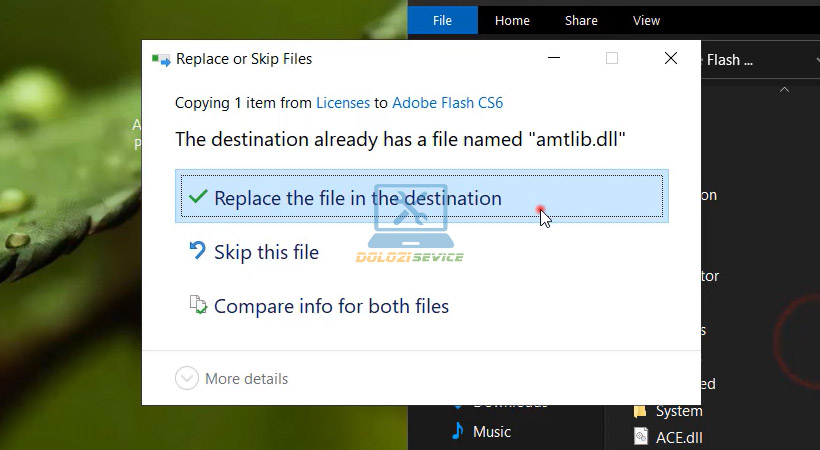Click the Replace or Skip Files title text
Viewport: 820px width, 450px height.
click(x=244, y=59)
